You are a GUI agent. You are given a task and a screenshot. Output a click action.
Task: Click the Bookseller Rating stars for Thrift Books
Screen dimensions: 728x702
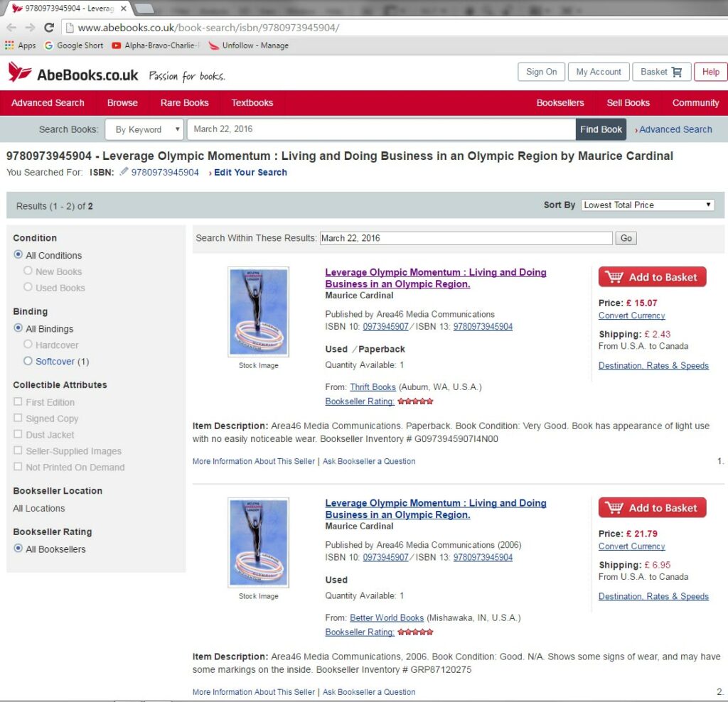pyautogui.click(x=415, y=401)
